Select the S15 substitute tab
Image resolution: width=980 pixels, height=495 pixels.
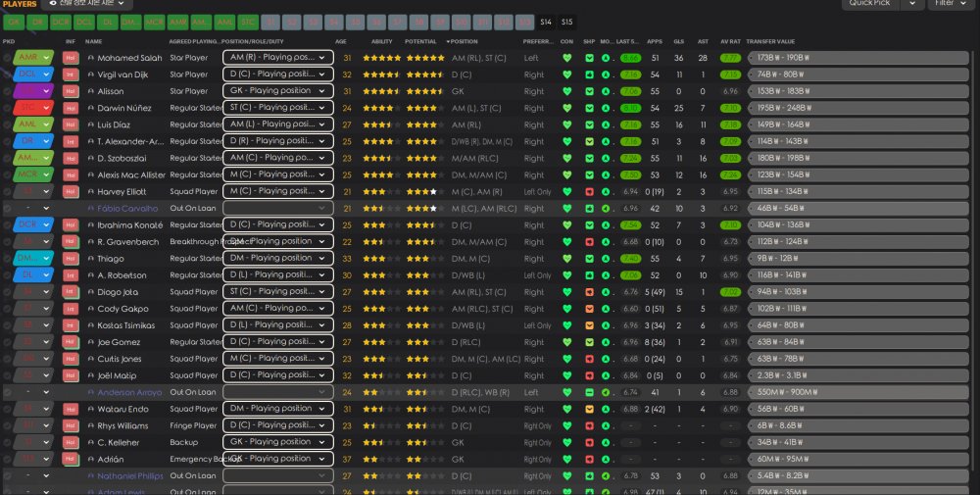point(566,22)
